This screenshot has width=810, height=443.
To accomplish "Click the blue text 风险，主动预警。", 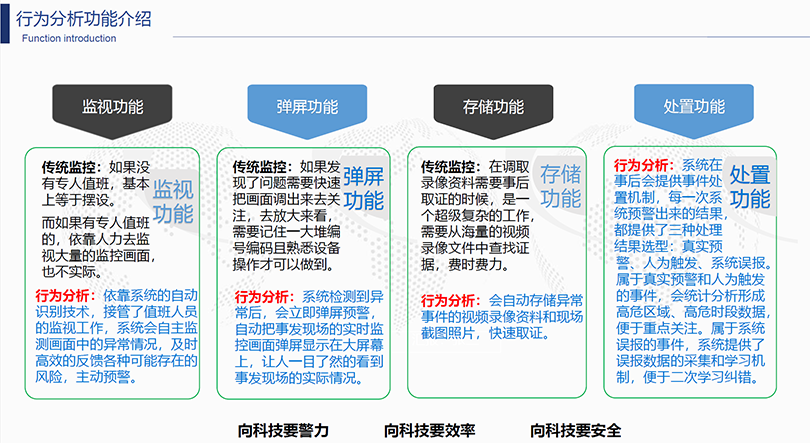I will [87, 377].
